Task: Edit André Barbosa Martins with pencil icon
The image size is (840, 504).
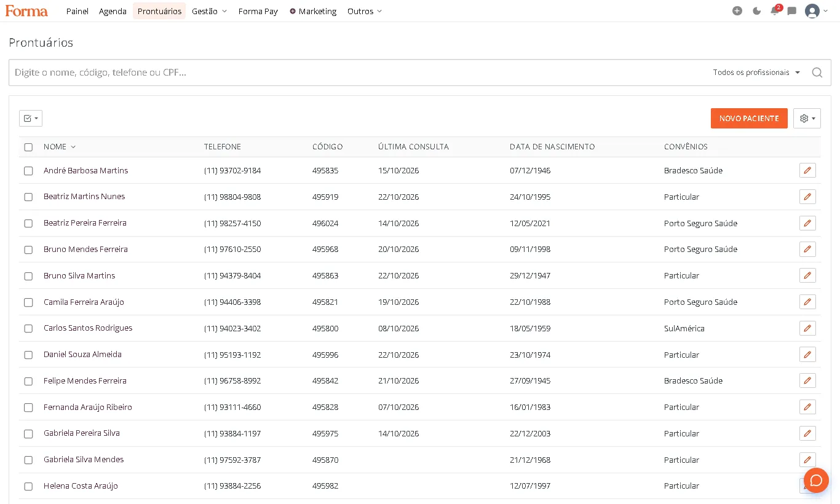Action: coord(807,170)
